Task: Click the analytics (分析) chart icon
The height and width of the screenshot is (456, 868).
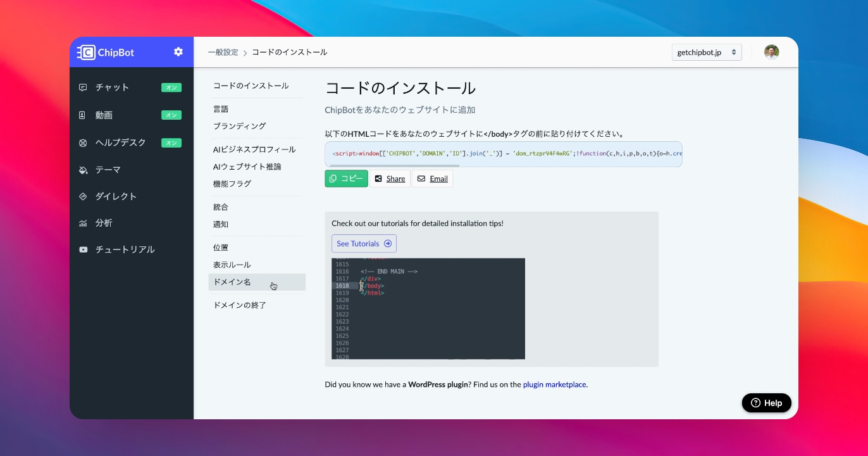Action: point(83,223)
